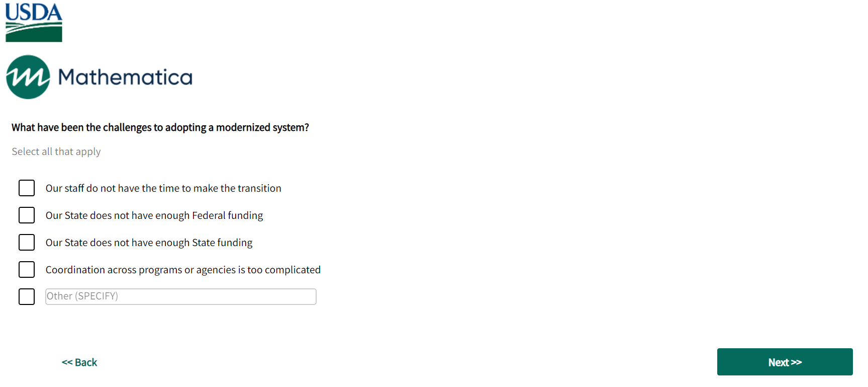Focus the Other (SPECIFY) text field

(x=181, y=297)
